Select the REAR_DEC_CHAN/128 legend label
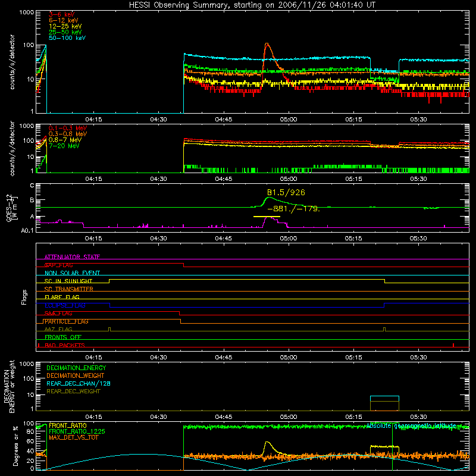Image resolution: width=476 pixels, height=476 pixels. pyautogui.click(x=79, y=383)
